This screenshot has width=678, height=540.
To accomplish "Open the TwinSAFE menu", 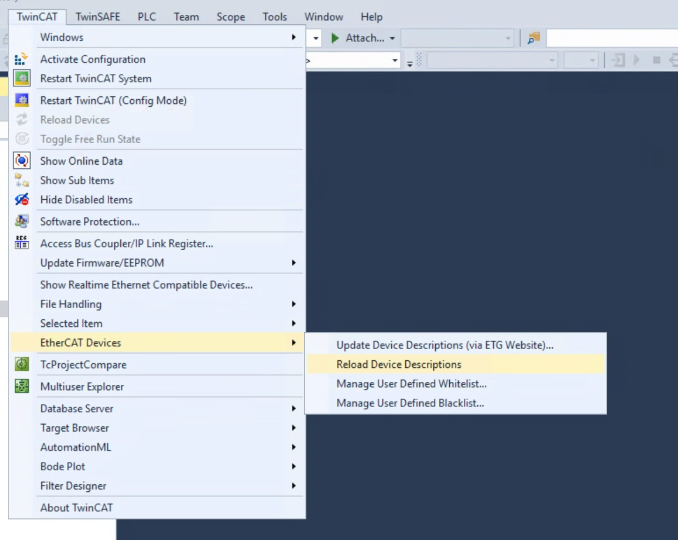I will [x=98, y=17].
